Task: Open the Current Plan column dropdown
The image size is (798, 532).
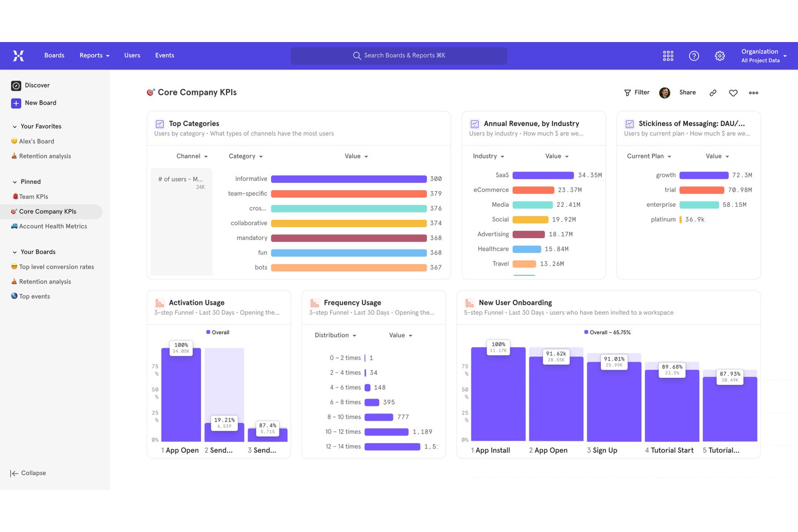Action: [x=649, y=156]
